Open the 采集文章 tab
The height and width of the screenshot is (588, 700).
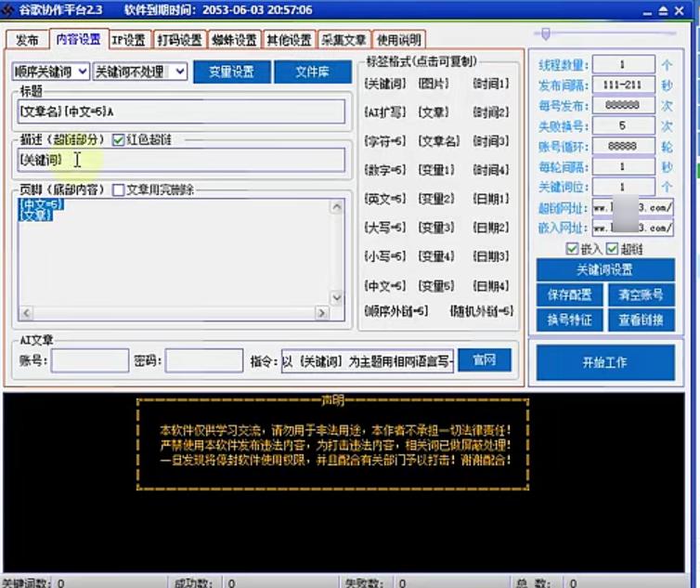[x=344, y=40]
